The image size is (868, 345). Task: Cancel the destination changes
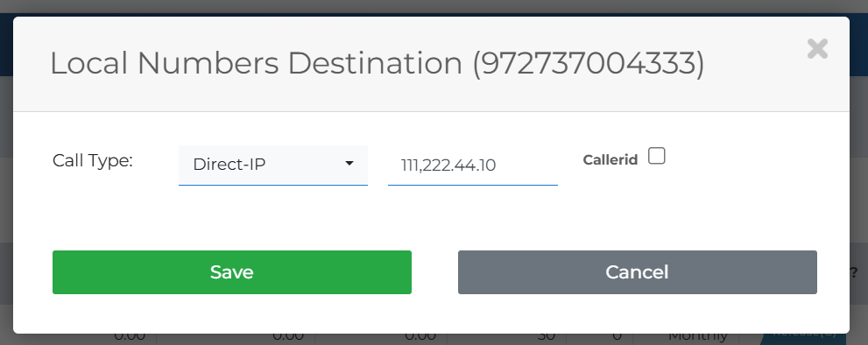(x=637, y=272)
